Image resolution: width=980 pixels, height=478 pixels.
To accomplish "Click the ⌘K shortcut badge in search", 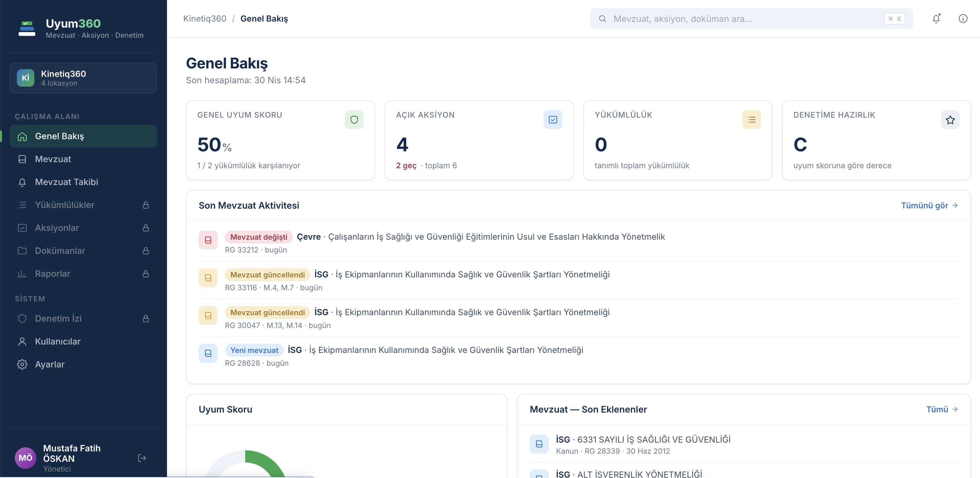I will [x=894, y=19].
